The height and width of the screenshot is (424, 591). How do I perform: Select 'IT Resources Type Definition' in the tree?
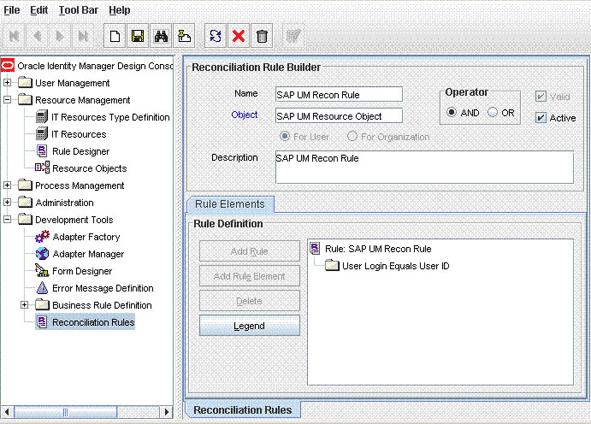click(110, 117)
